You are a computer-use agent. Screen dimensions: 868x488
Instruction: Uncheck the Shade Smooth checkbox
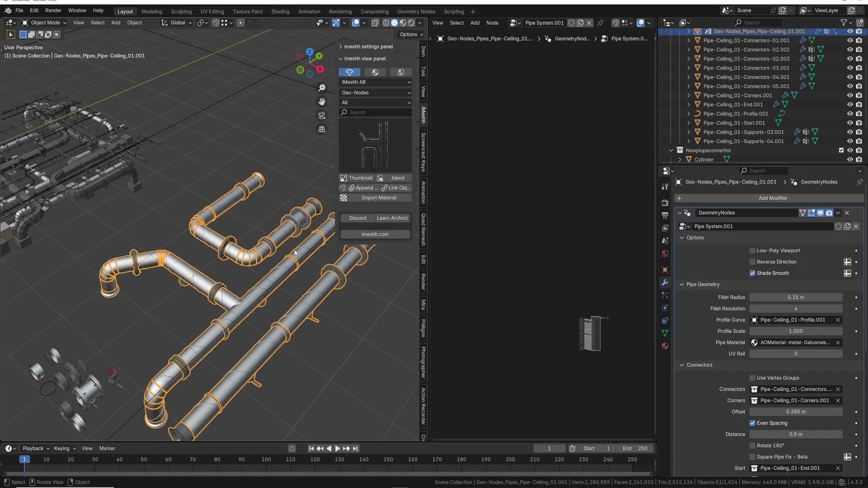[752, 273]
